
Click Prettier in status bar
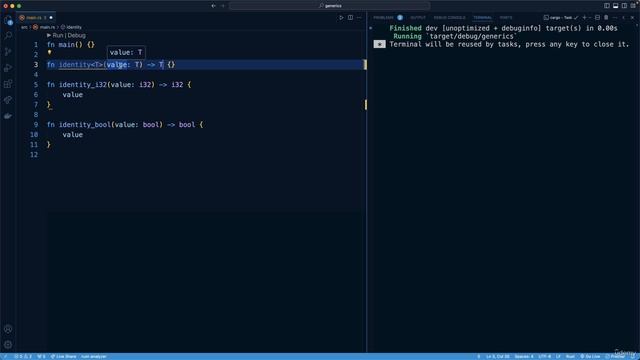pos(615,356)
